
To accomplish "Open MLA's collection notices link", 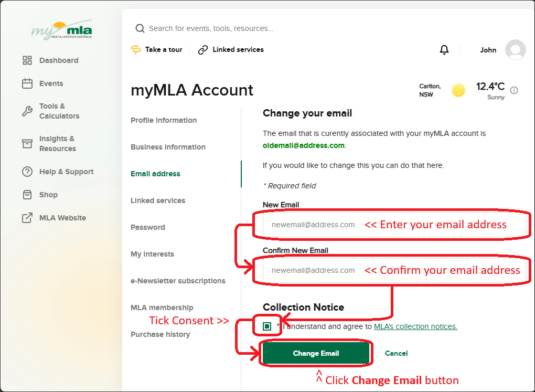I will [415, 326].
